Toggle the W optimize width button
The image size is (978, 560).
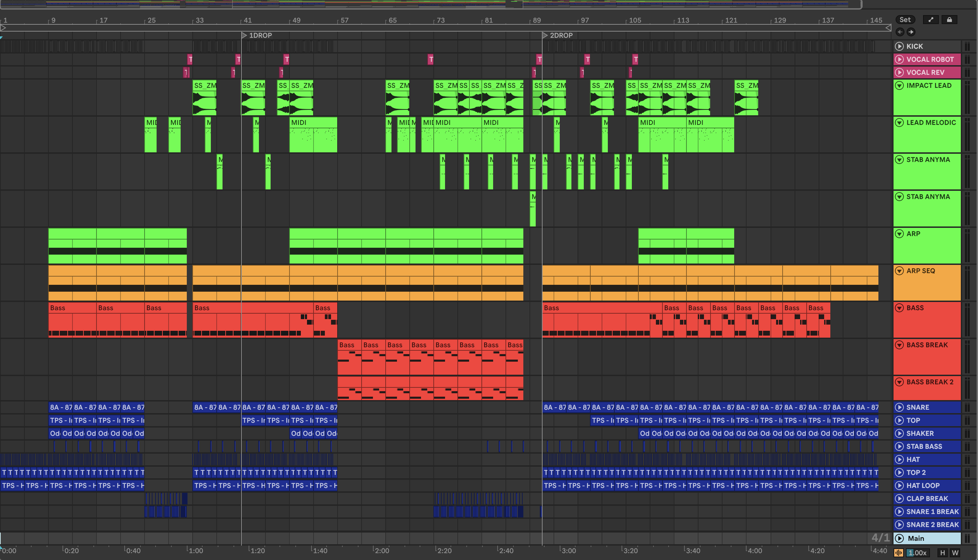(x=955, y=553)
